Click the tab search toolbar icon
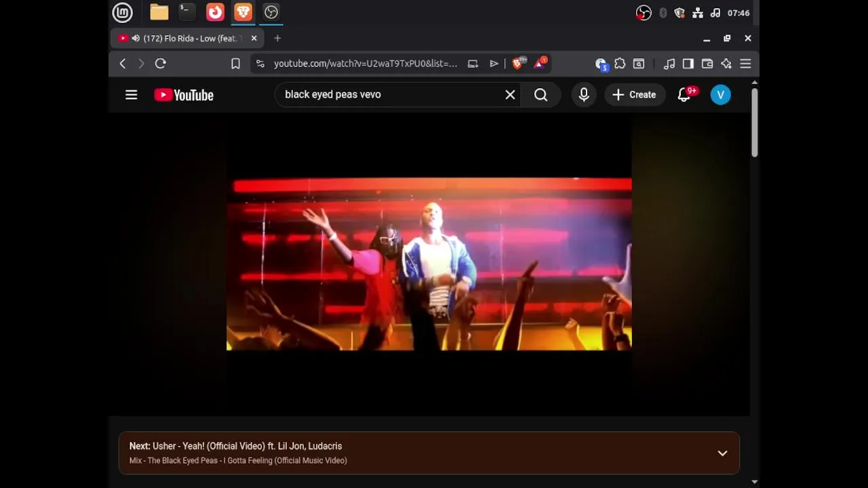This screenshot has height=488, width=868. pos(639,64)
